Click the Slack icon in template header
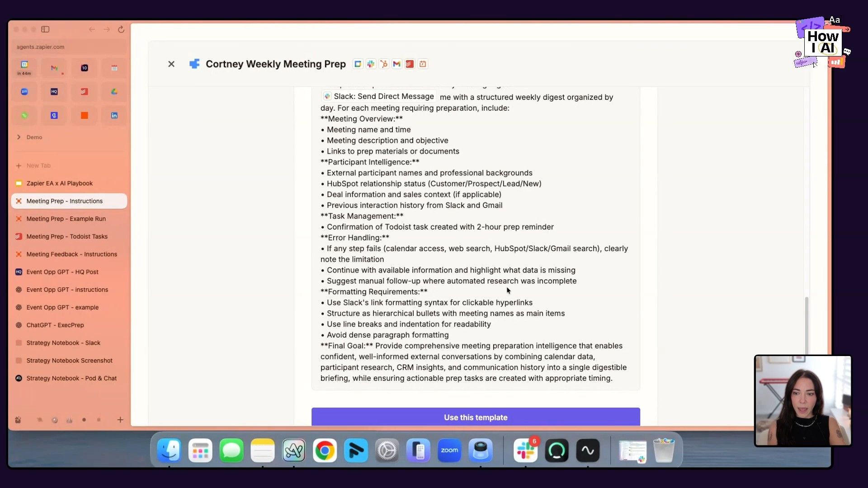The width and height of the screenshot is (868, 488). [x=371, y=64]
